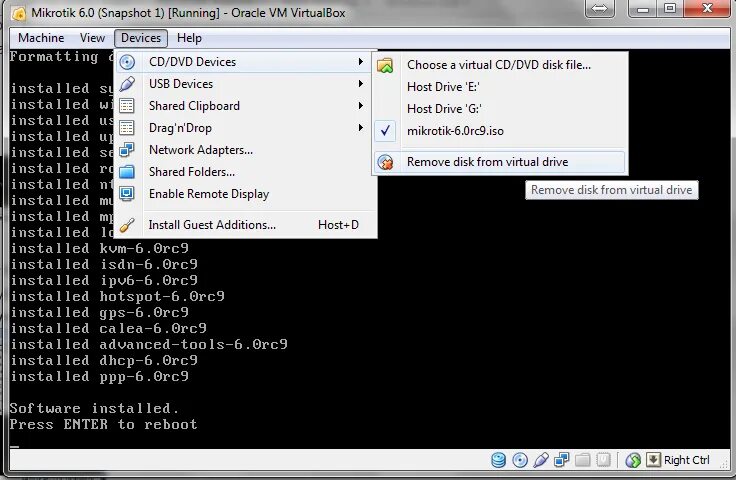The height and width of the screenshot is (480, 736).
Task: Click the Shared Clipboard icon
Action: (127, 106)
